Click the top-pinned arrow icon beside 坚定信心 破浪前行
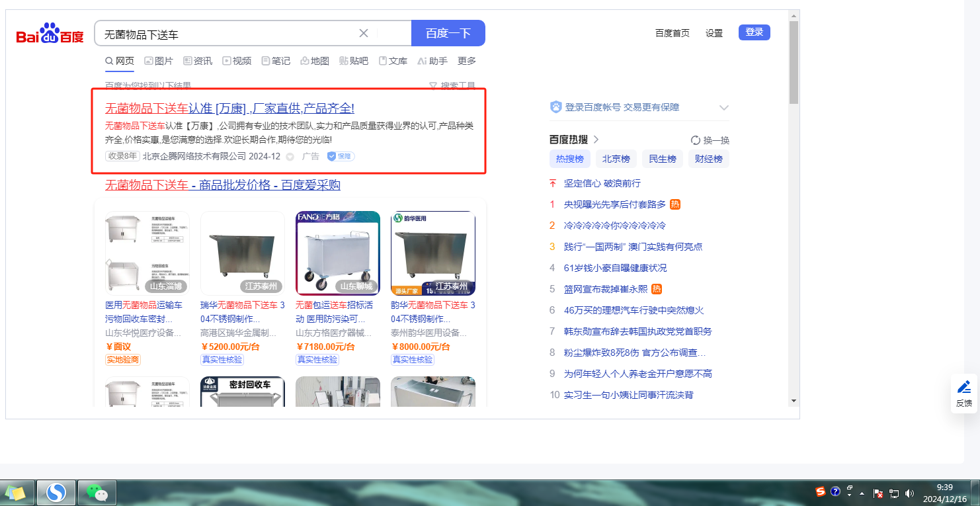 pos(553,183)
